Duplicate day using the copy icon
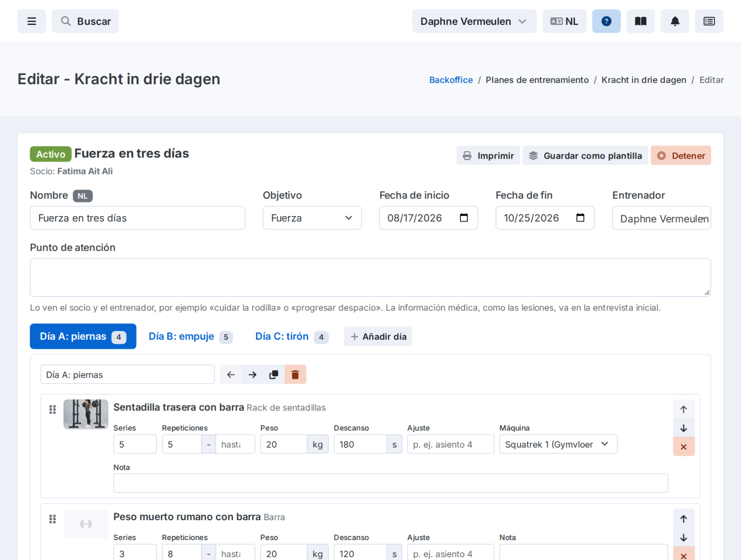This screenshot has height=560, width=741. click(x=274, y=374)
